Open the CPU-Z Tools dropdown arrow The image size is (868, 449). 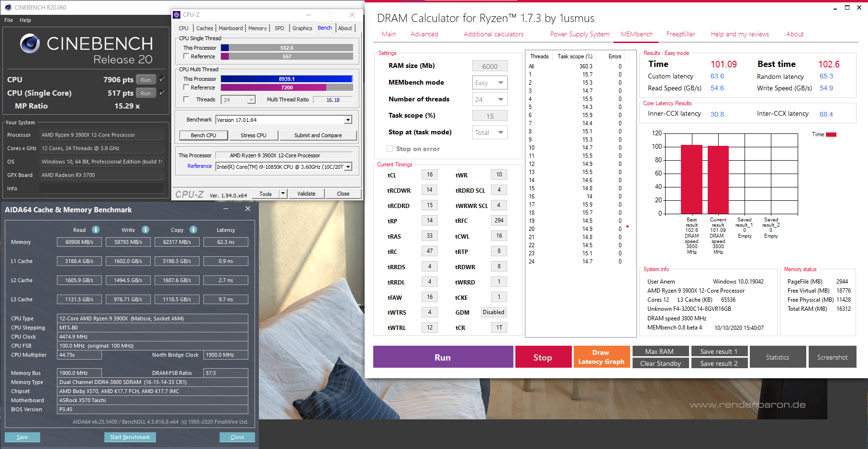point(283,194)
